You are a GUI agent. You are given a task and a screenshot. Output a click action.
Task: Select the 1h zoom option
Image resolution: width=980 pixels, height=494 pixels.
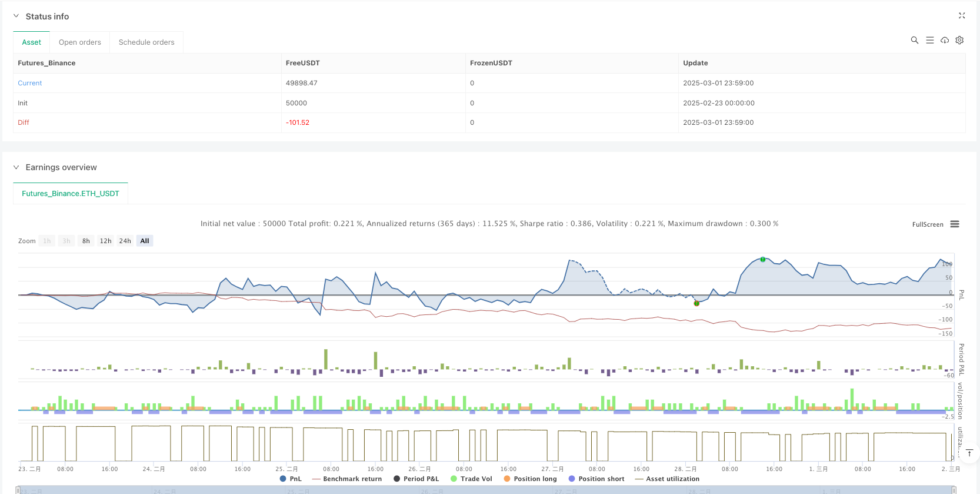tap(47, 241)
